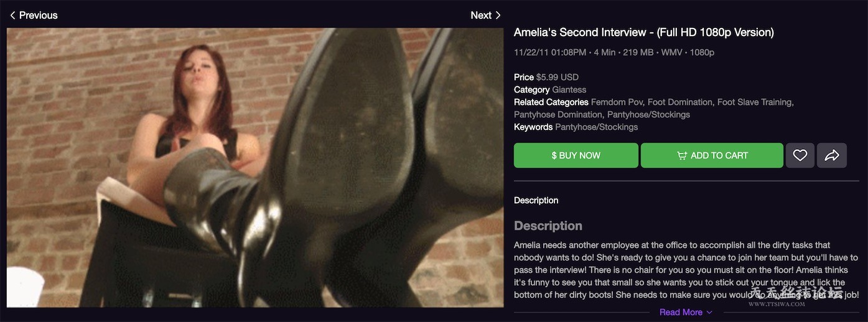The image size is (868, 322).
Task: Click the chevron next to Read More
Action: tap(709, 312)
